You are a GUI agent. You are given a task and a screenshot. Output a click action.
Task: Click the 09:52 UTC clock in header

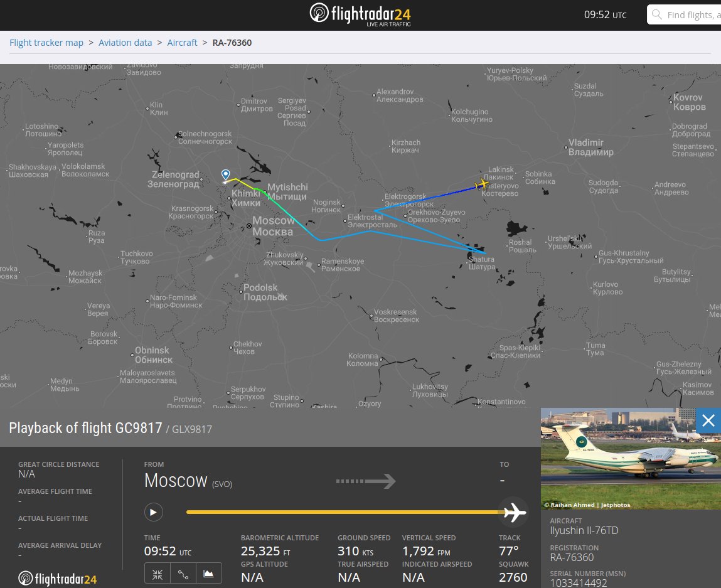click(605, 14)
